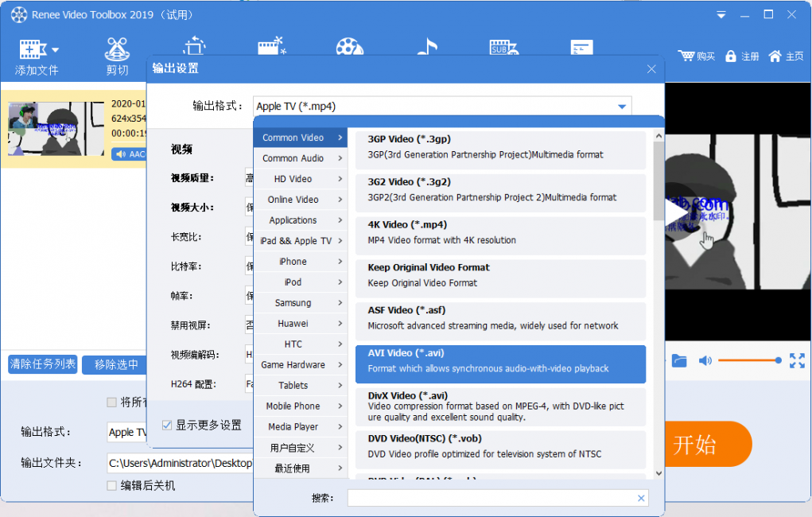The width and height of the screenshot is (812, 517).
Task: Select the video thumbnail in file list
Action: [x=56, y=129]
